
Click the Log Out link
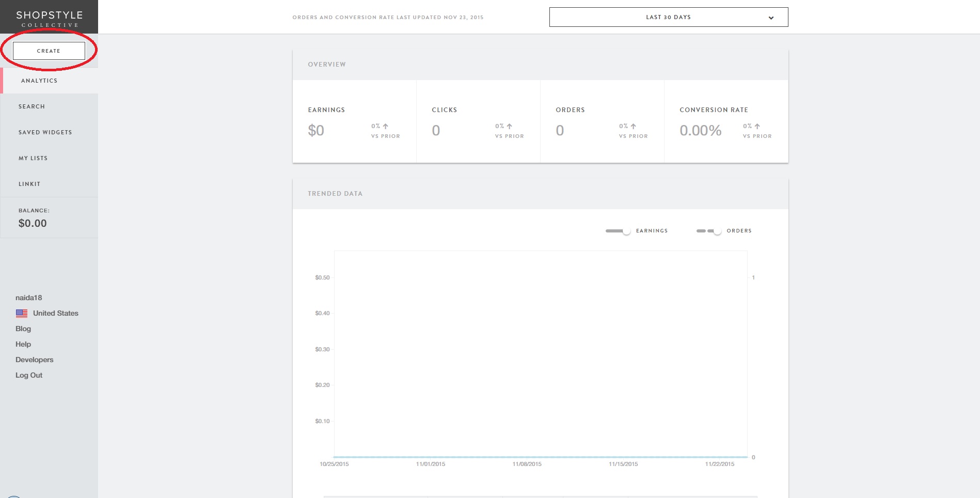[x=29, y=375]
